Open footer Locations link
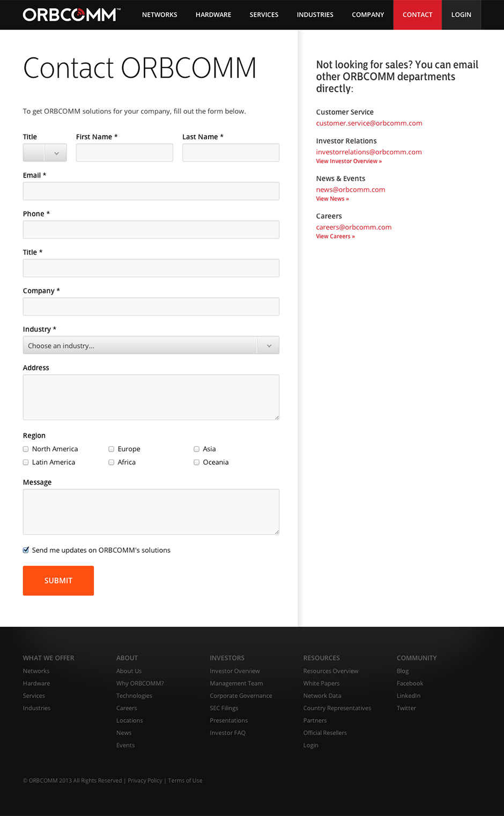The height and width of the screenshot is (816, 504). tap(129, 721)
